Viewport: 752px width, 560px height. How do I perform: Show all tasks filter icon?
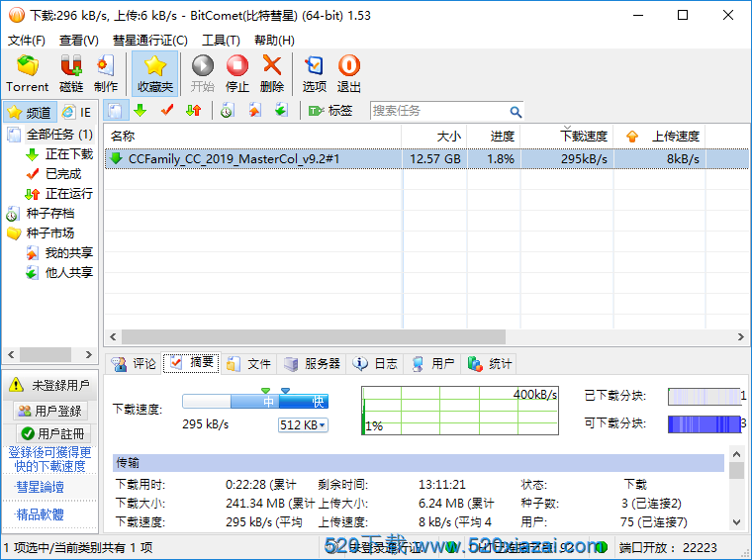(x=115, y=111)
